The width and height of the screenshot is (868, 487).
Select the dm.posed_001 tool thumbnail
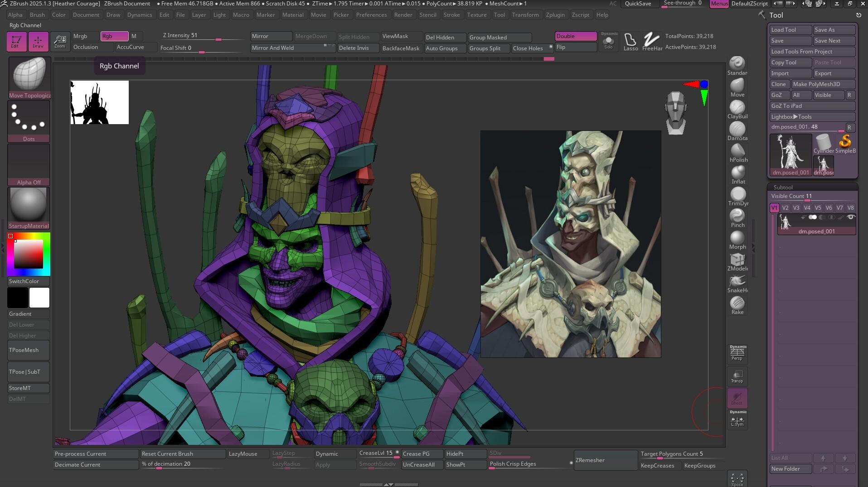tap(791, 155)
